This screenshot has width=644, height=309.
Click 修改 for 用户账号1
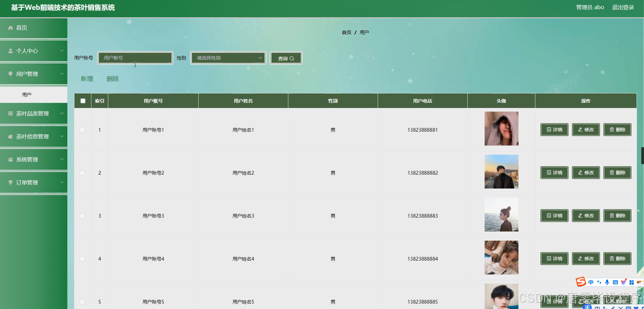click(x=586, y=130)
